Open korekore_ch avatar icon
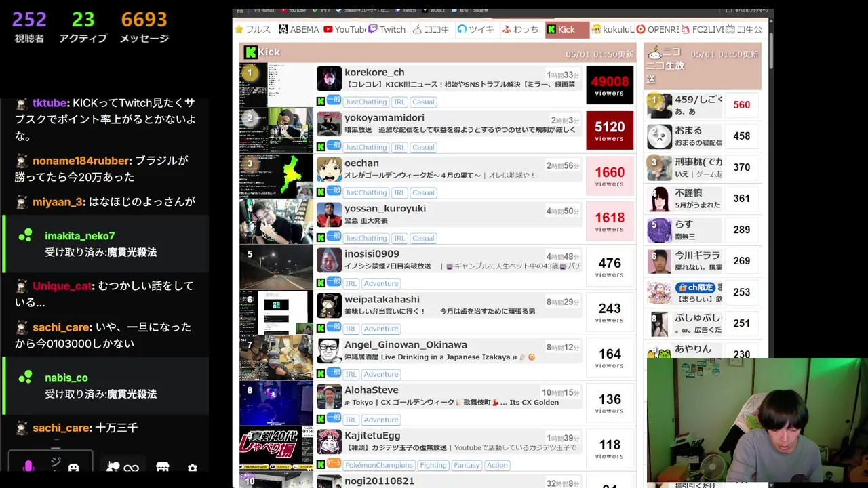Viewport: 868px width, 488px height. (x=329, y=79)
